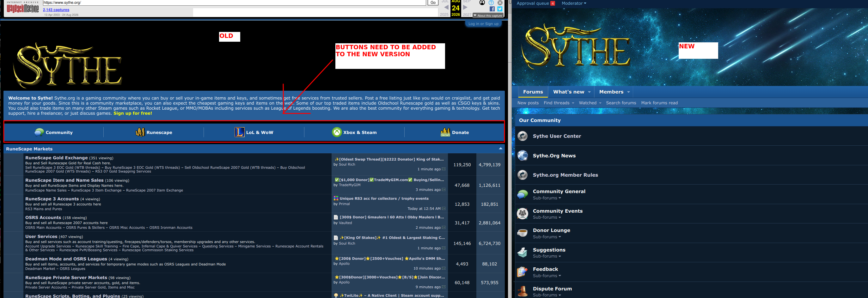This screenshot has width=868, height=298.
Task: Click the Dispute Forum gavel icon
Action: pos(523,291)
